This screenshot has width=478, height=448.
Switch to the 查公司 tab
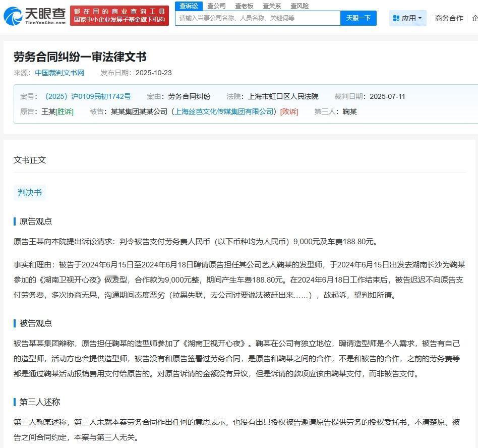click(x=216, y=6)
